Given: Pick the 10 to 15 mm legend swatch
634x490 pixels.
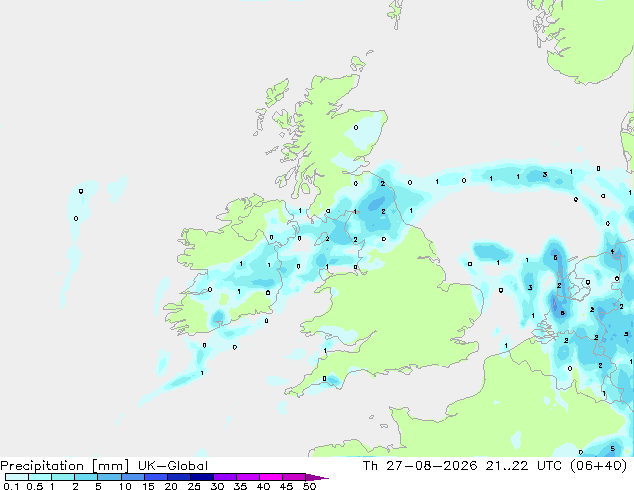Looking at the screenshot, I should [x=132, y=477].
